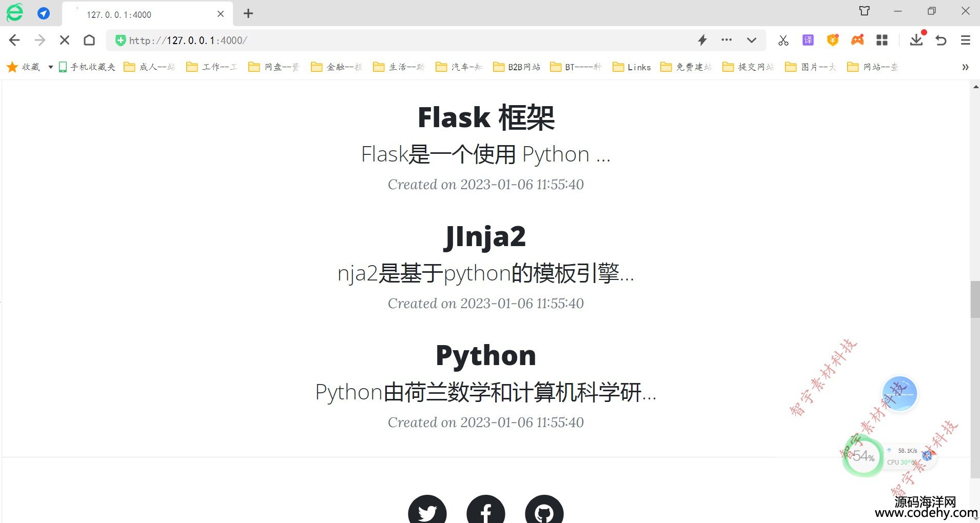Open the 金融--投 bookmark folder
The image size is (980, 523).
337,67
